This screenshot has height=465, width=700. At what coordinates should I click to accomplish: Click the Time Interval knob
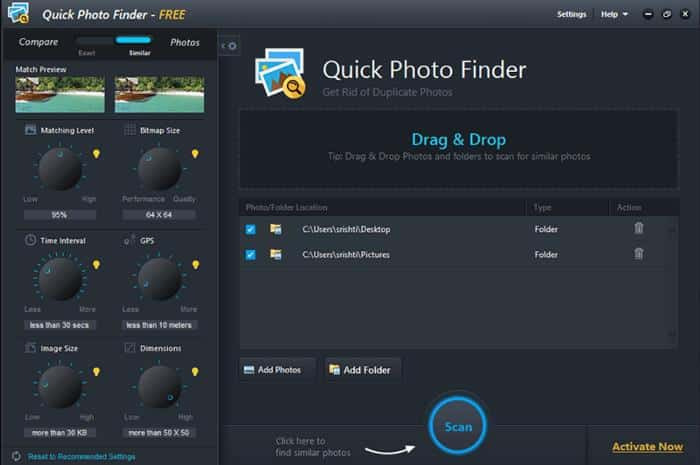pyautogui.click(x=60, y=279)
